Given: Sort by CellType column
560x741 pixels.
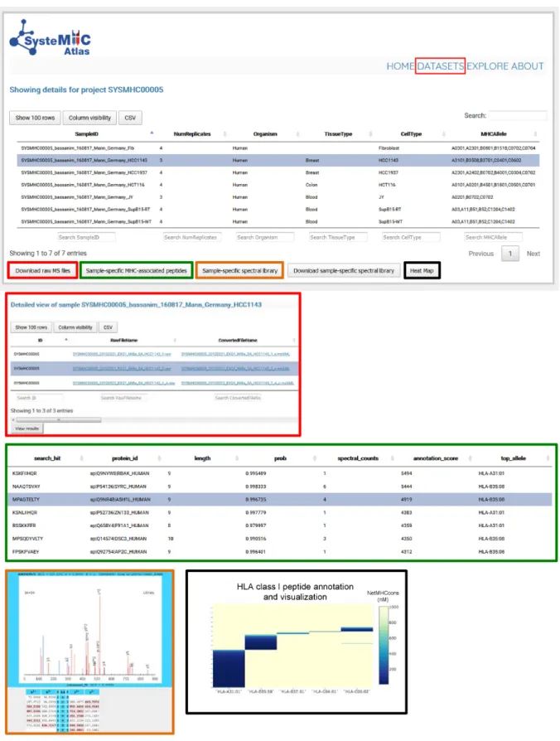Looking at the screenshot, I should coord(411,134).
